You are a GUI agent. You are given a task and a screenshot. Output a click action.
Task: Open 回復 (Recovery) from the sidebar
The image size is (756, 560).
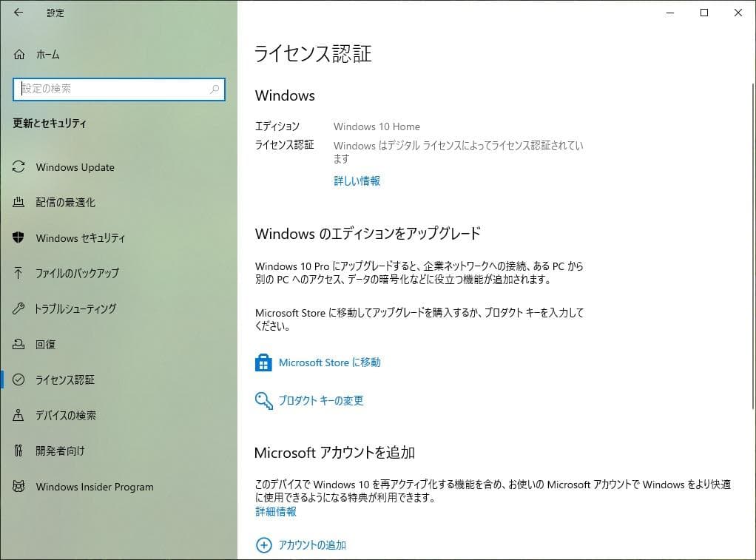click(x=47, y=344)
